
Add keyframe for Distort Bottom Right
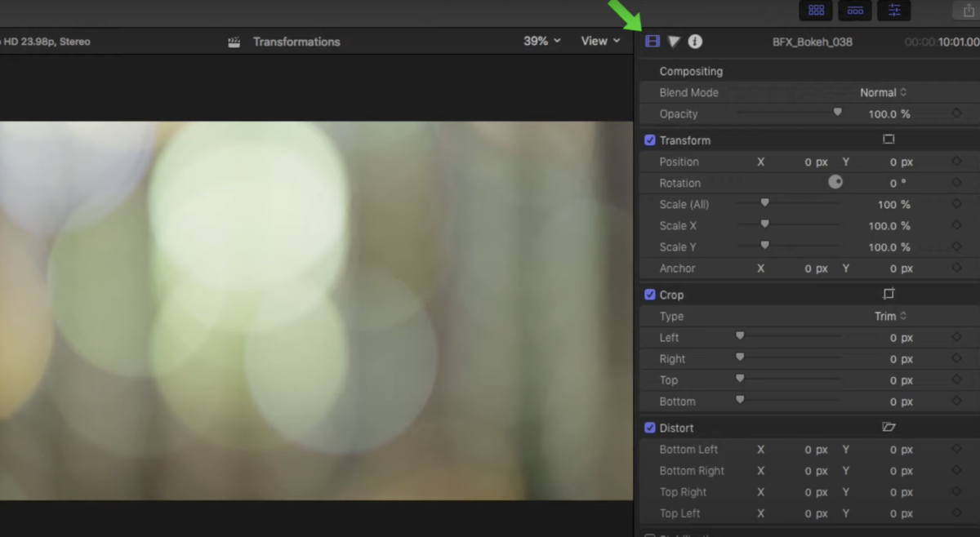click(956, 470)
